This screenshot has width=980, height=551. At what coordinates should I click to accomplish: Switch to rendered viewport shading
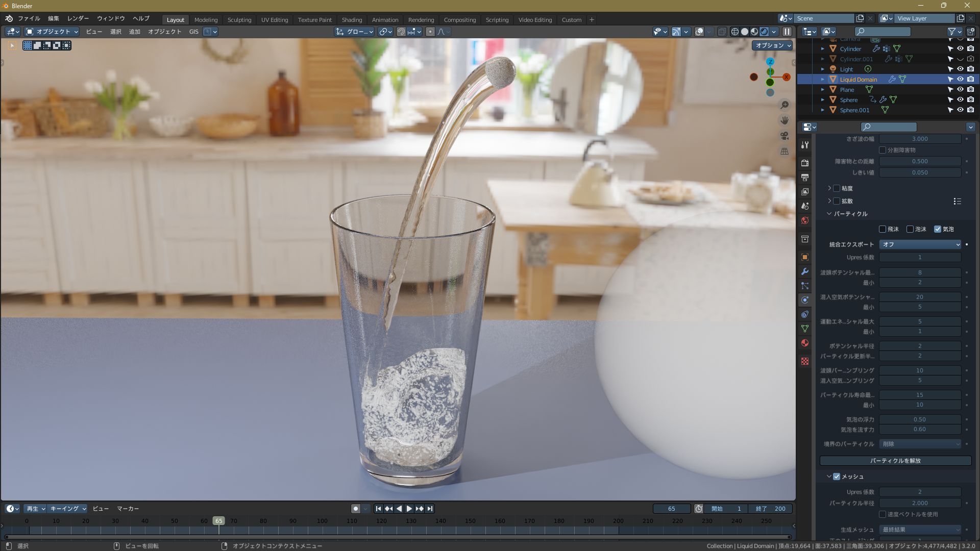pyautogui.click(x=764, y=32)
